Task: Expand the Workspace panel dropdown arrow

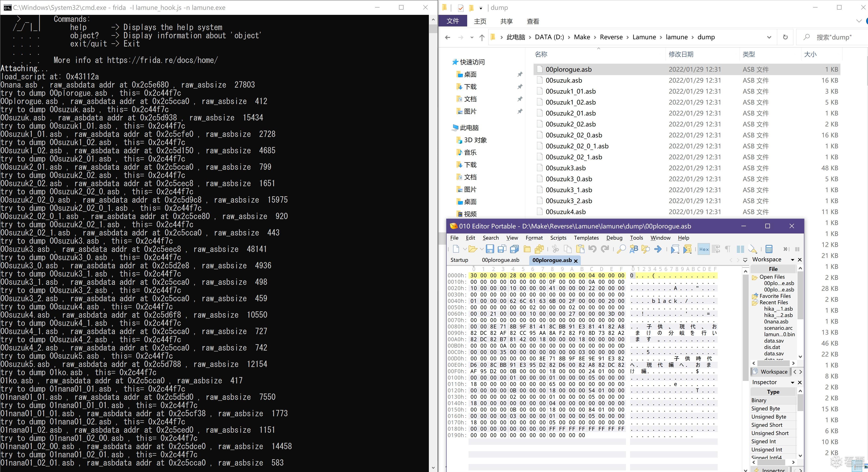Action: (792, 260)
